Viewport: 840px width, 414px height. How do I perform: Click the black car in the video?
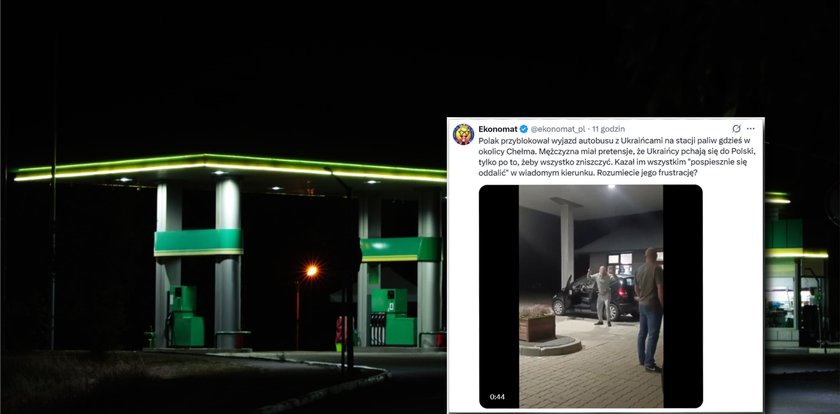click(595, 298)
